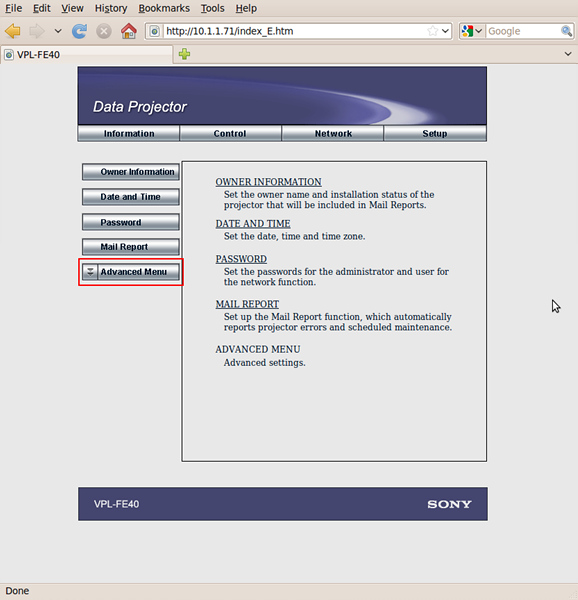Open the URL history dropdown arrow
Image resolution: width=578 pixels, height=600 pixels.
pyautogui.click(x=445, y=31)
